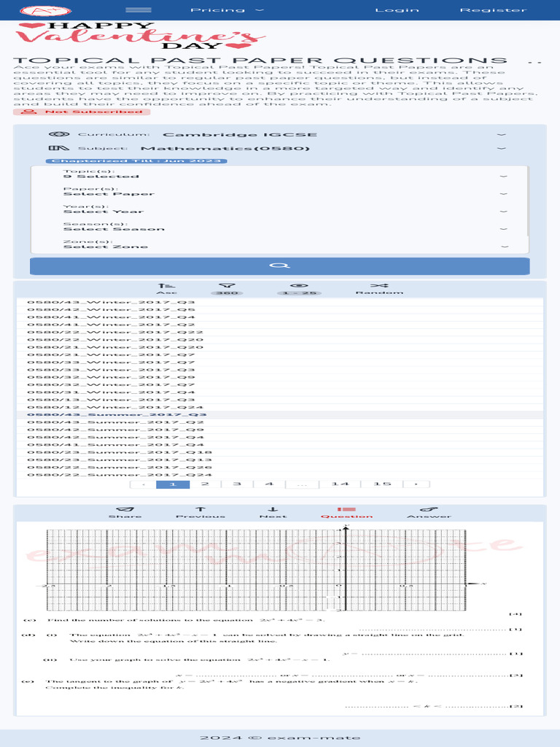Select 0580/42_Winter_2017_Q5 in the list

point(280,309)
